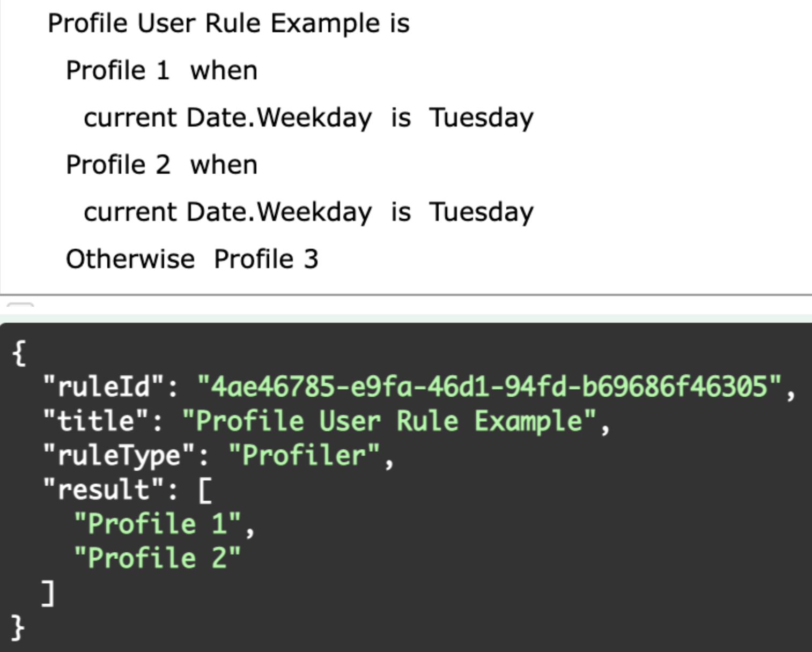Image resolution: width=812 pixels, height=652 pixels.
Task: Select the default outcome Profile 3
Action: coord(266,260)
